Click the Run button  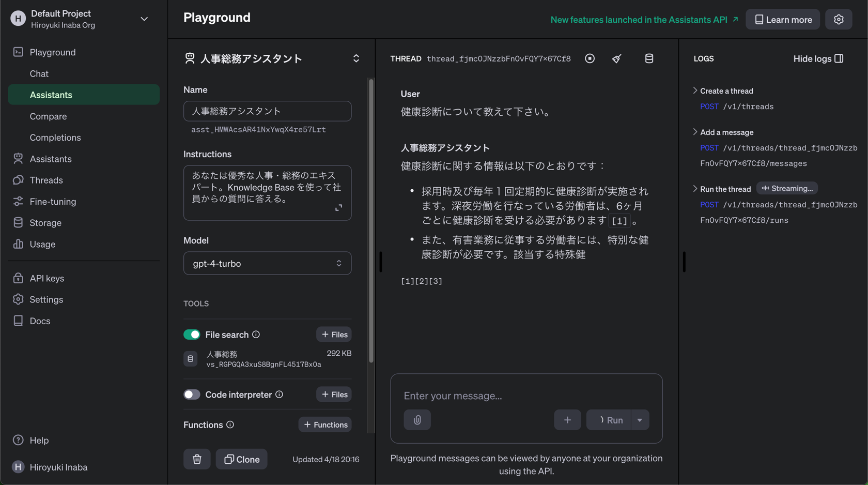click(608, 420)
